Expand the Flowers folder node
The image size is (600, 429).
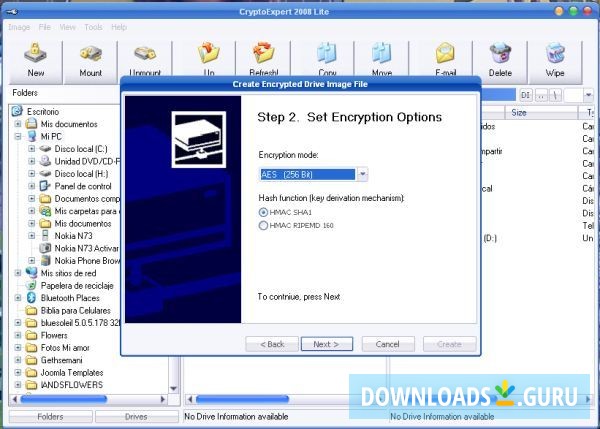coord(18,335)
